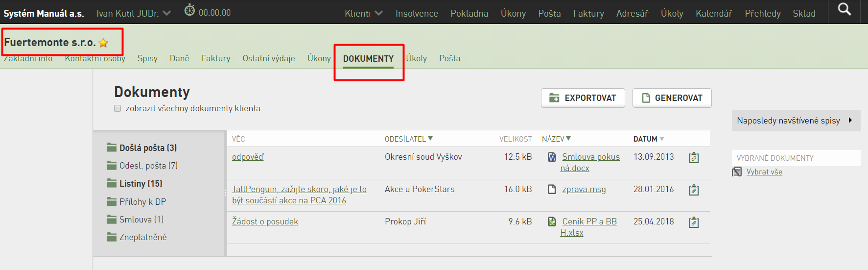The image size is (868, 270).
Task: Click clipboard icon for 13.09.2013 document
Action: pos(694,158)
